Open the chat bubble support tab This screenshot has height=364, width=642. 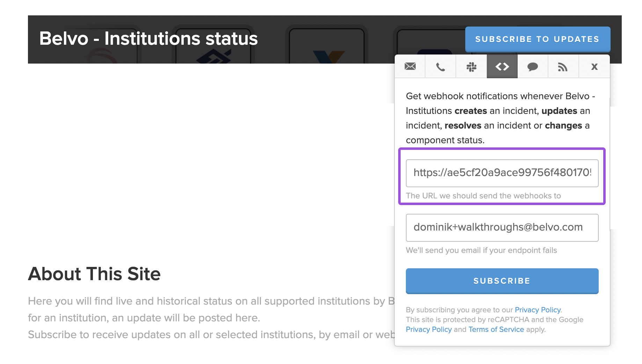[x=533, y=66]
